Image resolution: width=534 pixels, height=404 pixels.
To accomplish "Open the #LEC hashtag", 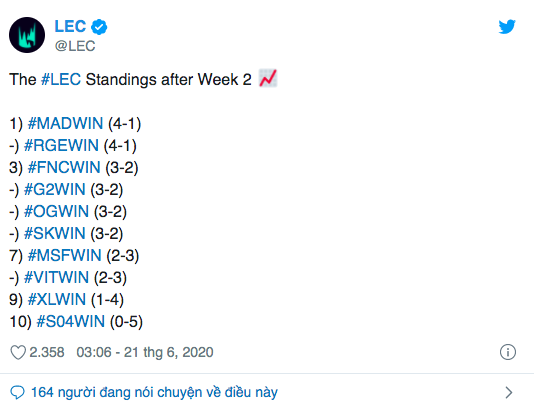I will 61,79.
